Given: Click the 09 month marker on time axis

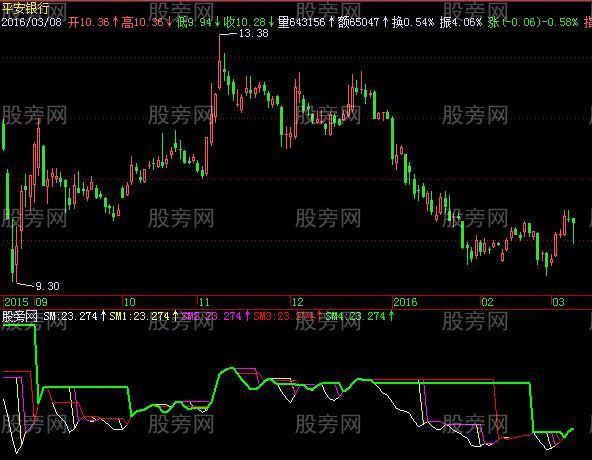Looking at the screenshot, I should tap(42, 302).
